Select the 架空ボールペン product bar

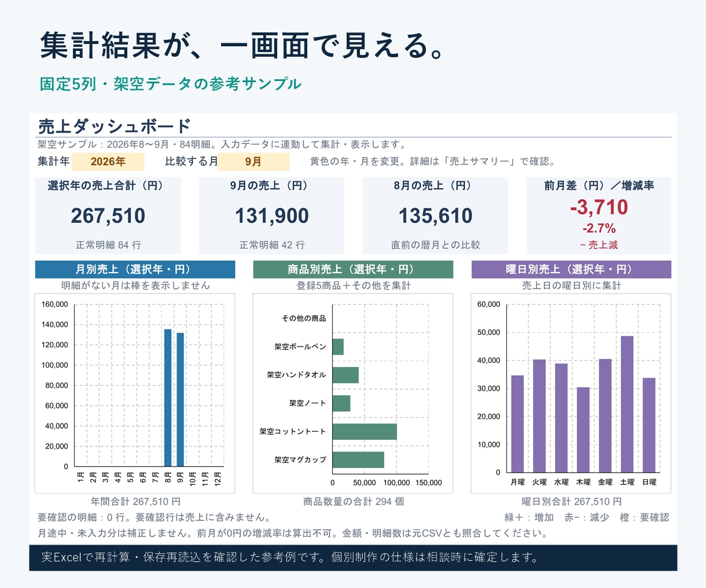pyautogui.click(x=338, y=347)
